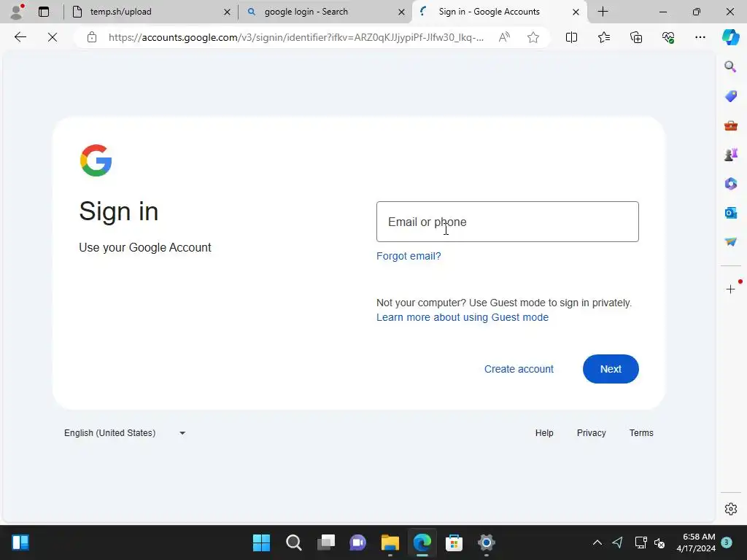Open Windows Start menu
Viewport: 747px width, 560px height.
click(x=261, y=542)
